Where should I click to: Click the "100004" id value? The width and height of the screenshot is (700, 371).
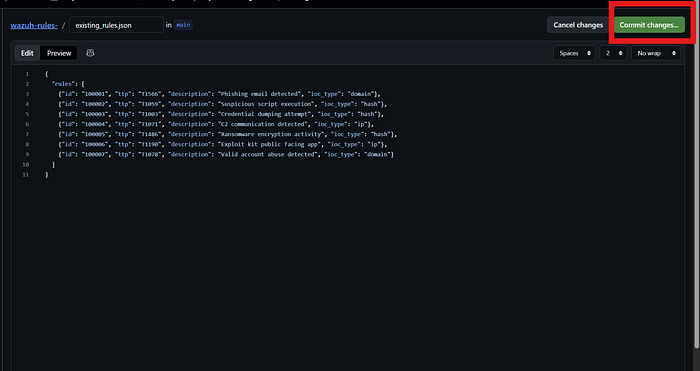click(95, 124)
